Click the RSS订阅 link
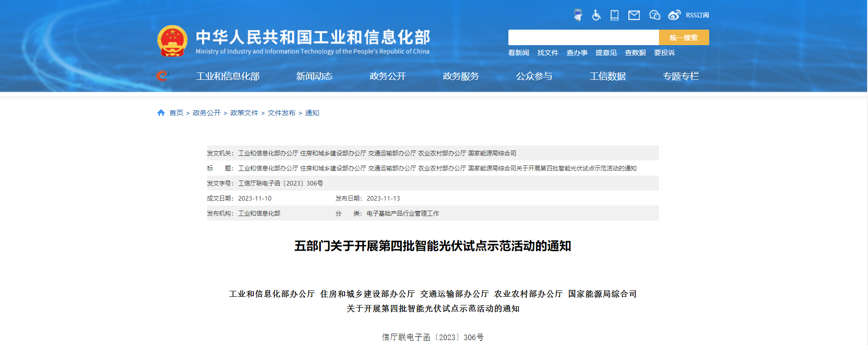The height and width of the screenshot is (346, 868). point(697,15)
